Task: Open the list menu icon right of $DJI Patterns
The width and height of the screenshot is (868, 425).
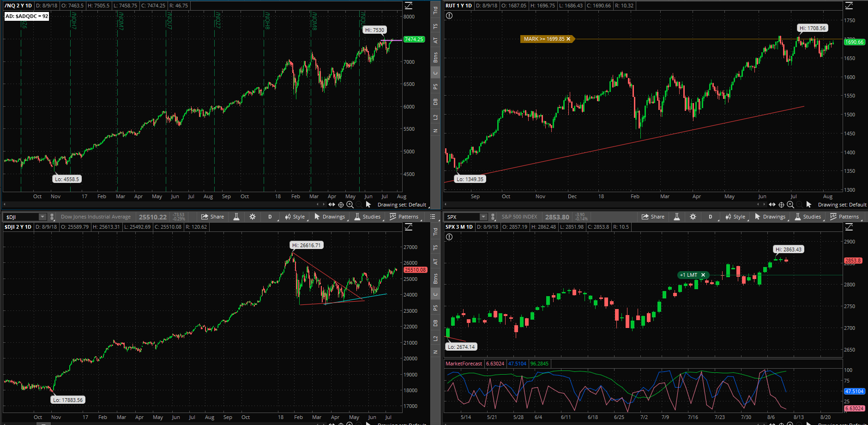Action: click(433, 217)
